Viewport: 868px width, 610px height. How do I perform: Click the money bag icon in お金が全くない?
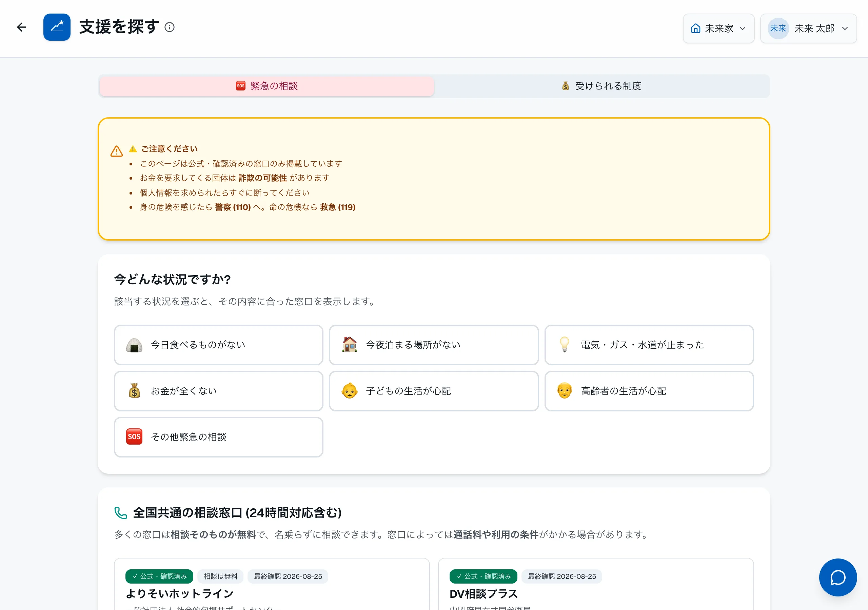click(134, 391)
